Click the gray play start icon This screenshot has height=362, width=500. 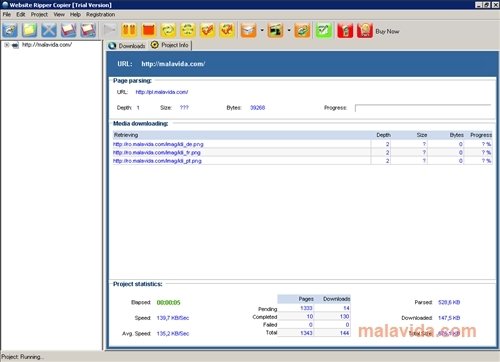point(109,30)
